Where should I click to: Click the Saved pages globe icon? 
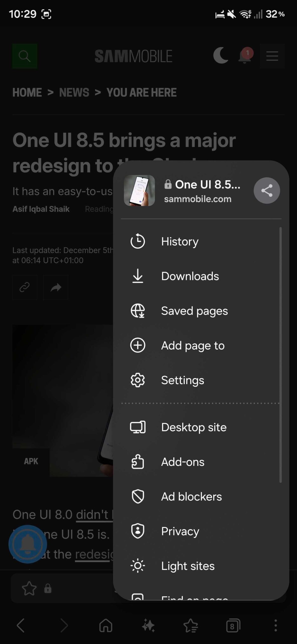click(138, 311)
